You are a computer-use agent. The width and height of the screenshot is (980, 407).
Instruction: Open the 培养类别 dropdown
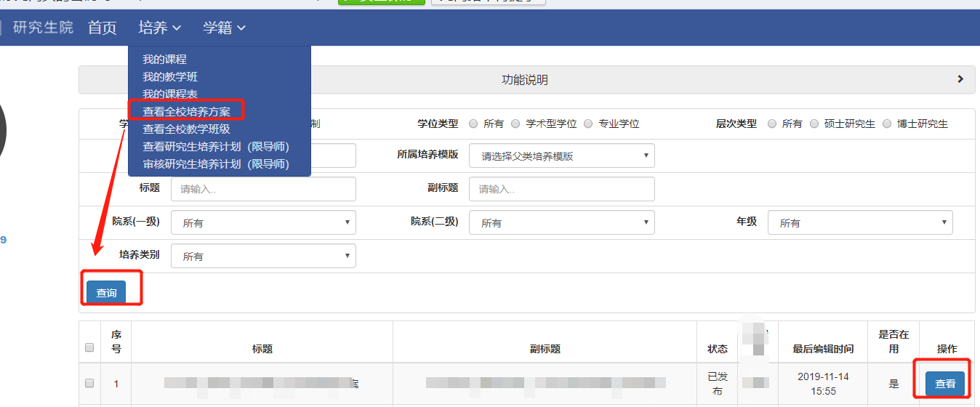263,256
